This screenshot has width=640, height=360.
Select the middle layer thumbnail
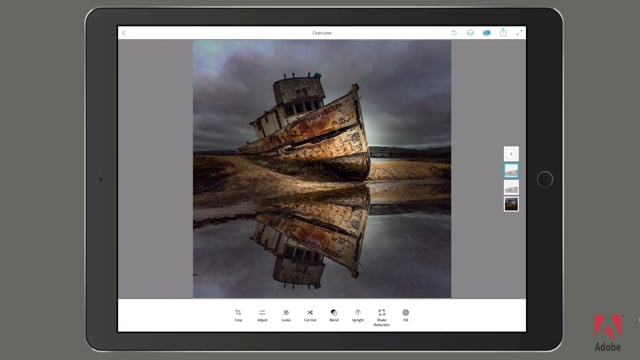pyautogui.click(x=511, y=187)
